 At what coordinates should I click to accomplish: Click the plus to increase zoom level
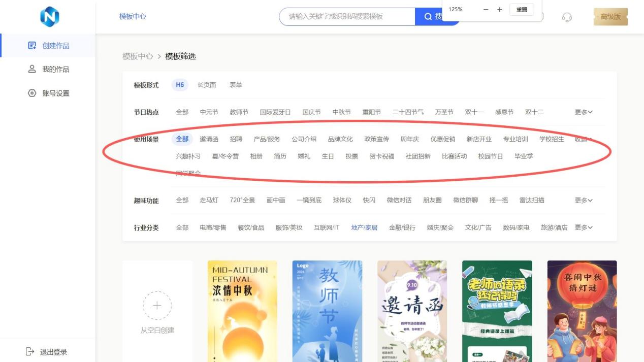[x=499, y=9]
